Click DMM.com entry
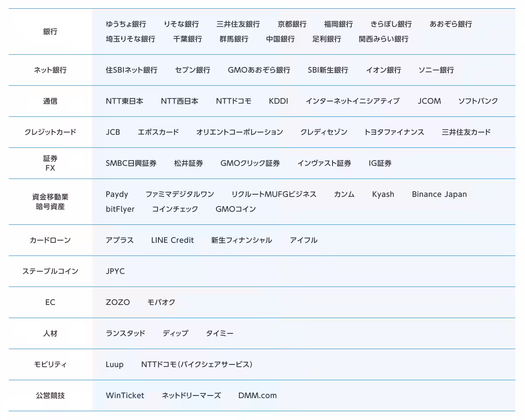Viewport: 525px width, 420px height. coord(258,395)
